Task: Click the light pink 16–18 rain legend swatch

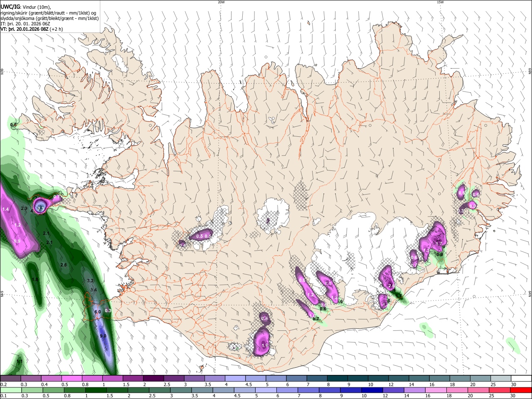Action: click(435, 390)
